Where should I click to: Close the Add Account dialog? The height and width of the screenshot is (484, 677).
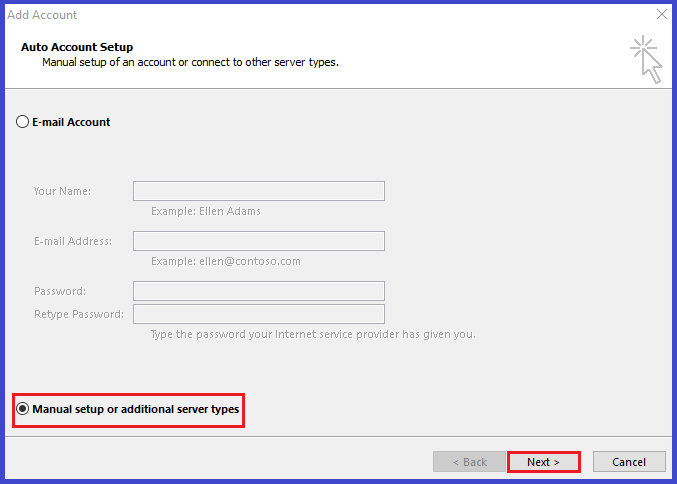661,14
